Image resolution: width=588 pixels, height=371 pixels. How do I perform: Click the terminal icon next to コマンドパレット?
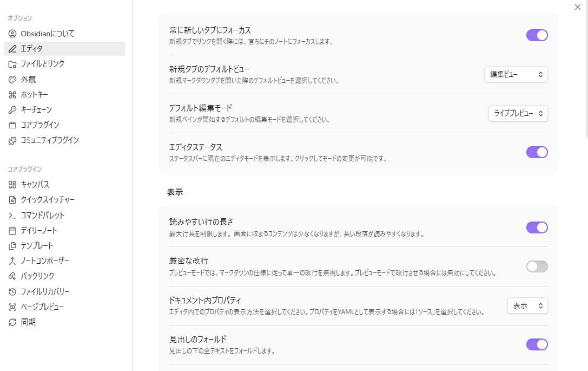pyautogui.click(x=12, y=214)
